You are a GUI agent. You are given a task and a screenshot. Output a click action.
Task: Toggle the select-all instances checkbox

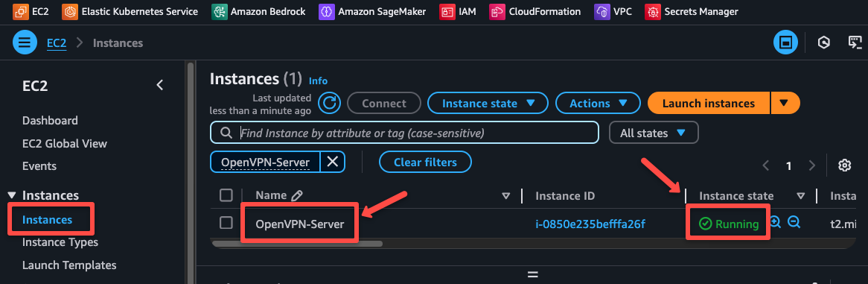(x=226, y=195)
